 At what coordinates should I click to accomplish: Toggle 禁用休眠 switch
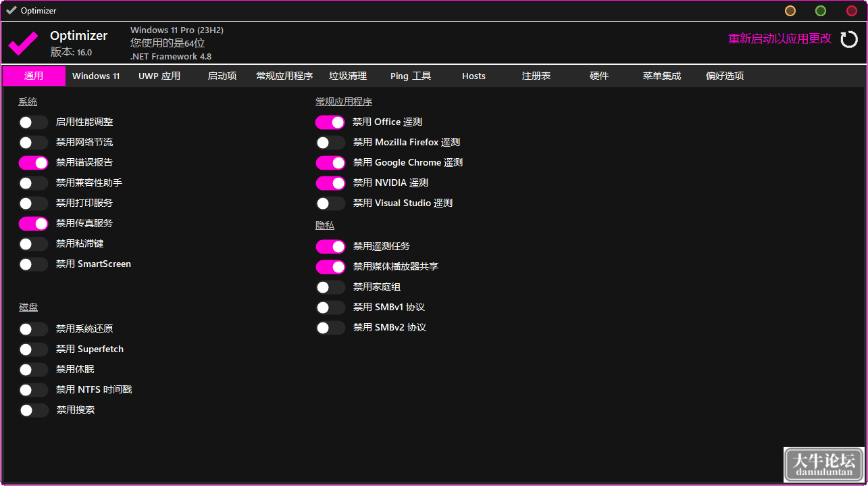coord(33,370)
